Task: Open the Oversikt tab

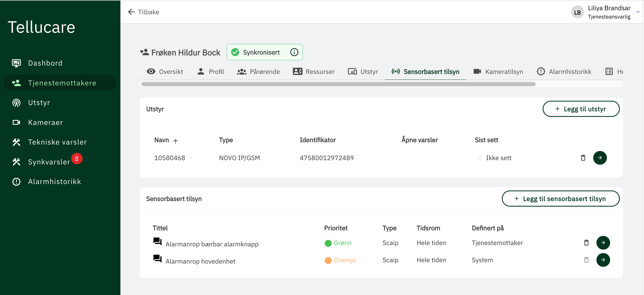Action: [x=165, y=71]
